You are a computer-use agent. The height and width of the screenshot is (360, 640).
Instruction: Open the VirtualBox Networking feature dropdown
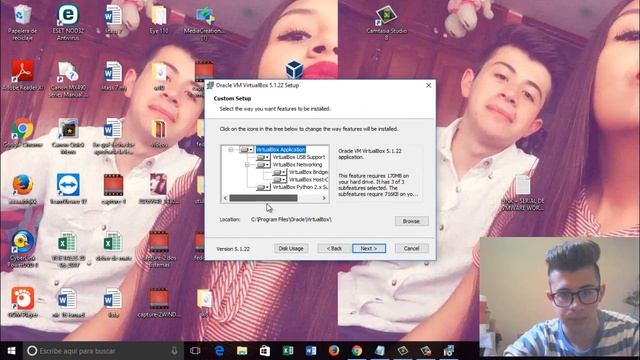click(x=263, y=164)
